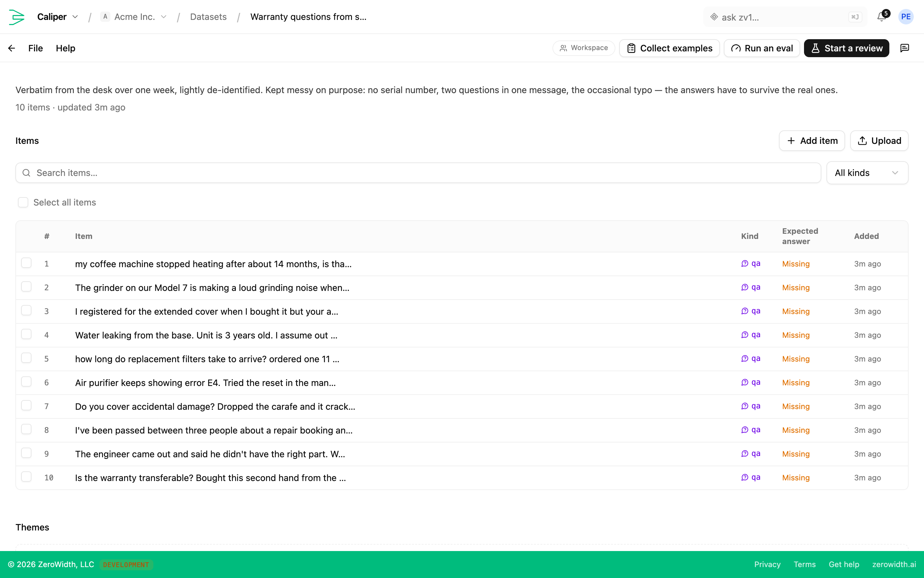Click Run an eval button
Image resolution: width=924 pixels, height=578 pixels.
pos(762,48)
